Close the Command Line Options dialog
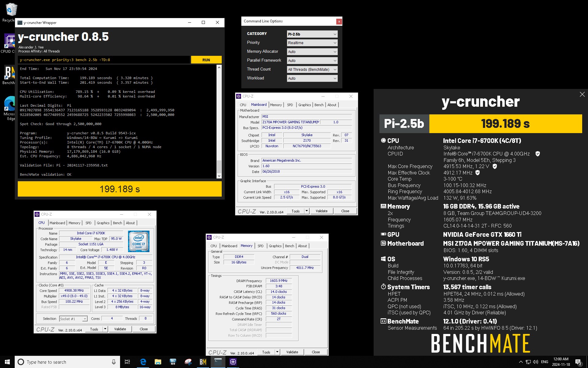Viewport: 588px width, 368px height. [339, 21]
